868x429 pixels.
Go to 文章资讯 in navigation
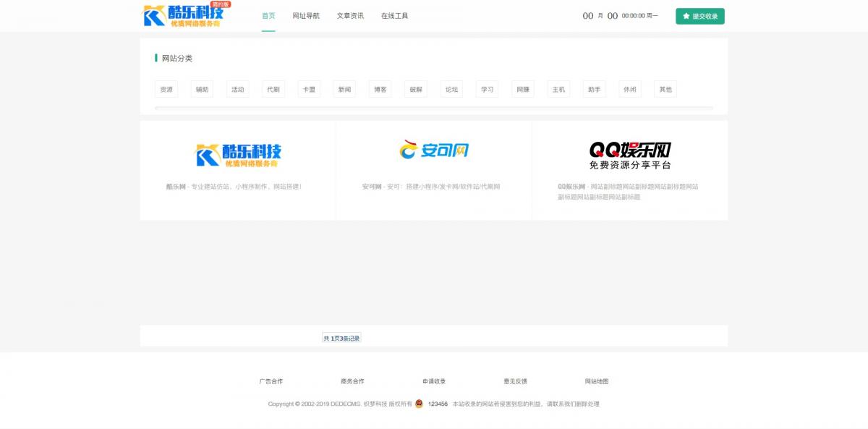tap(350, 16)
